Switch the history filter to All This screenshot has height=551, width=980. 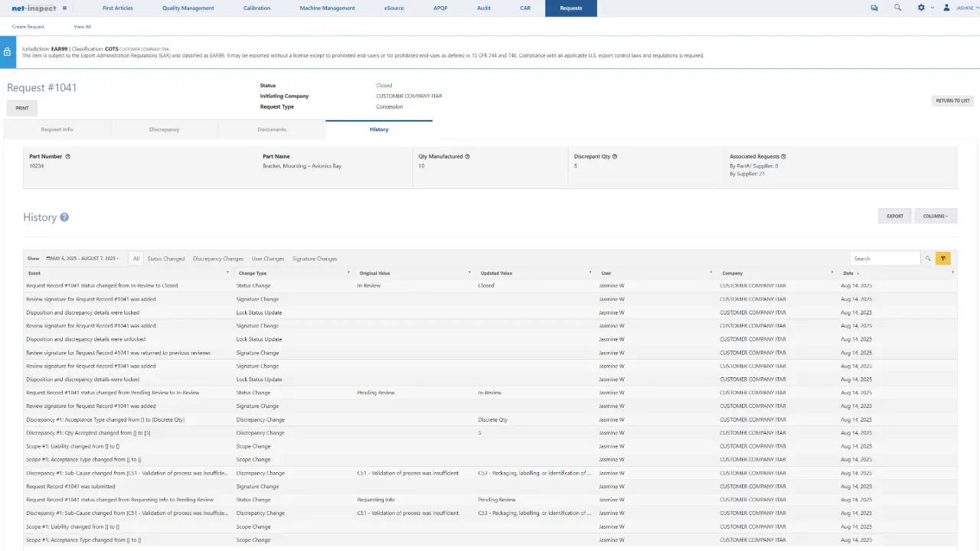pyautogui.click(x=136, y=258)
